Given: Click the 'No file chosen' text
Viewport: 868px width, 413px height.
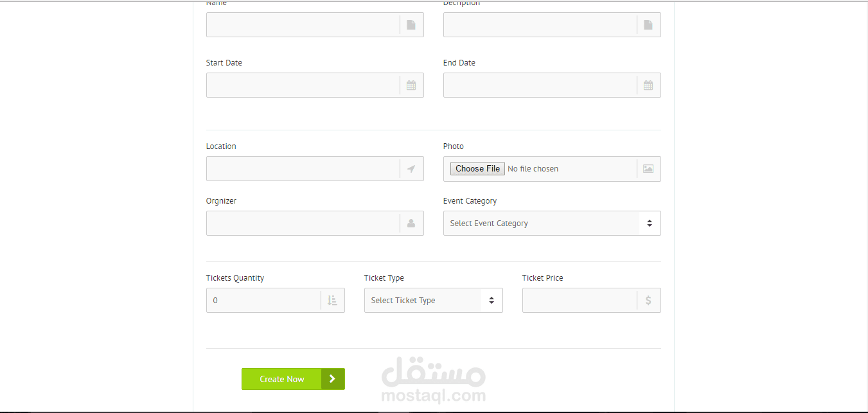Looking at the screenshot, I should (533, 169).
